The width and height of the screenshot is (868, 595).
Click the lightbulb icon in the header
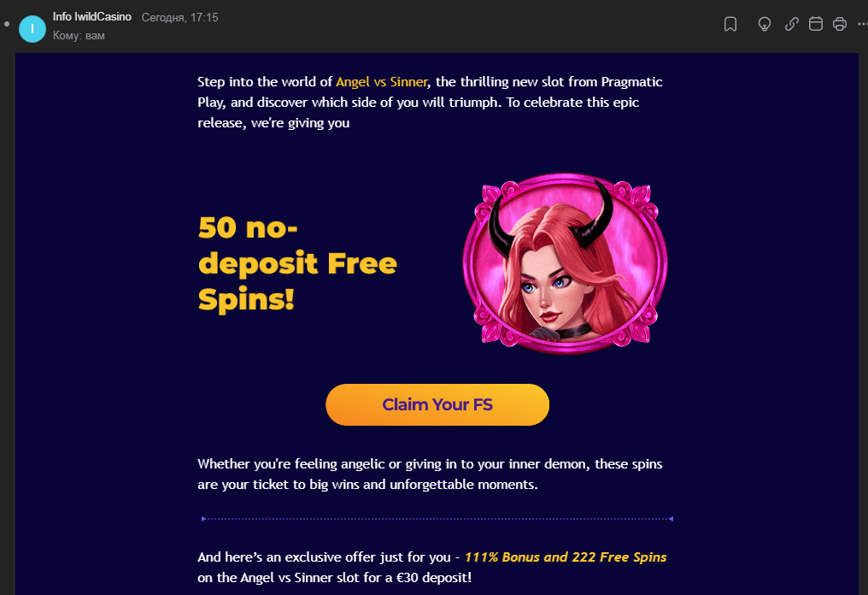[765, 24]
